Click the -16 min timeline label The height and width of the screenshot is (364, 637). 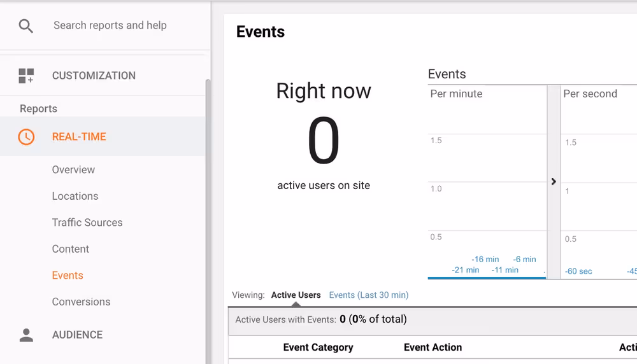(x=485, y=259)
